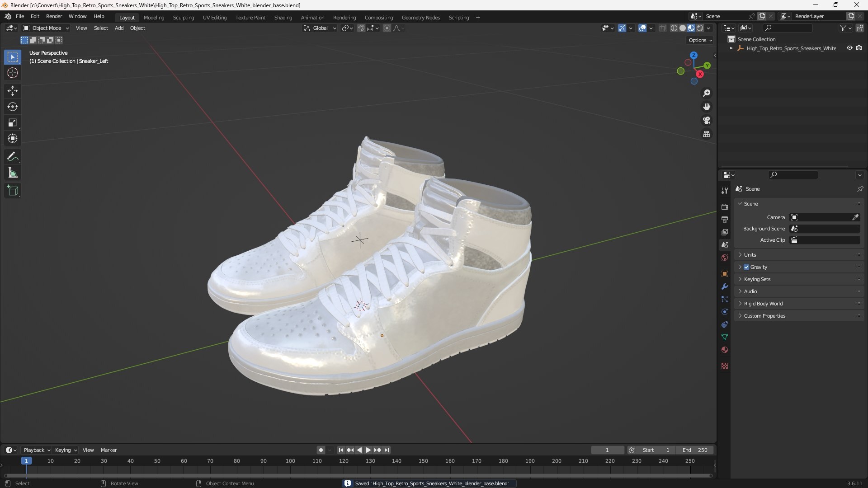868x488 pixels.
Task: Select the Transform tool
Action: tap(13, 138)
